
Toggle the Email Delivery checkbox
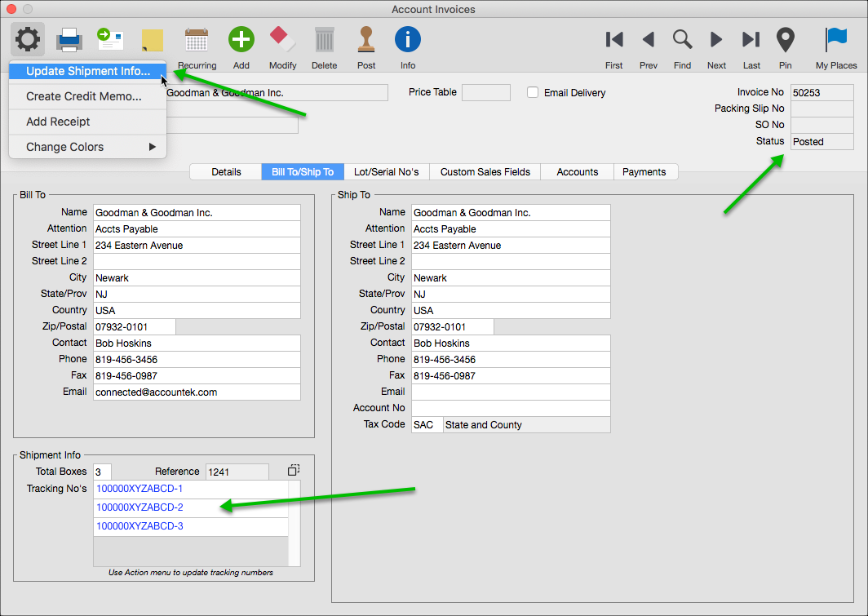coord(533,93)
